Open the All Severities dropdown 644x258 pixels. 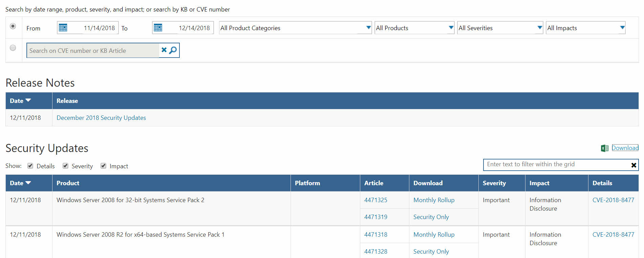[500, 28]
